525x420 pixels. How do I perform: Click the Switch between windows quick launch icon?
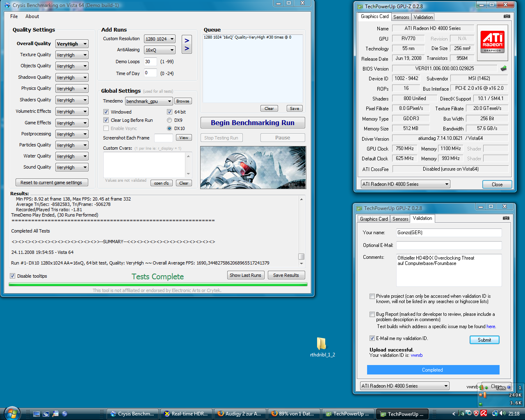46,414
